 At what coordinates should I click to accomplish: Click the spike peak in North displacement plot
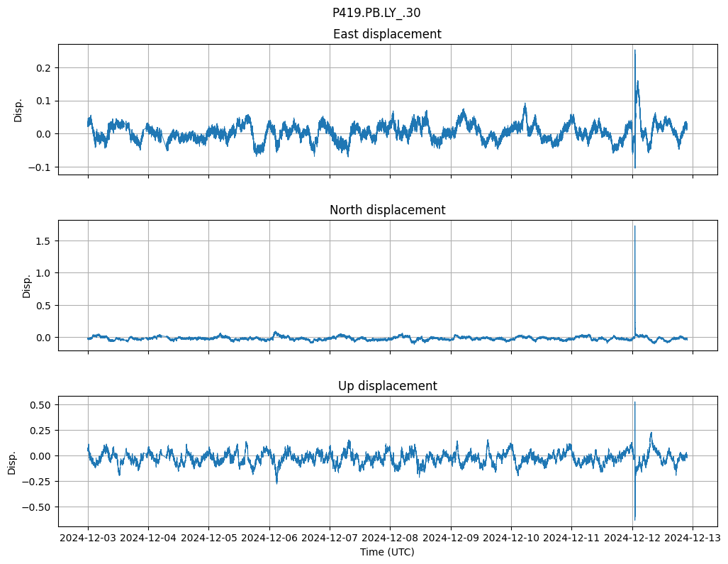(x=634, y=226)
